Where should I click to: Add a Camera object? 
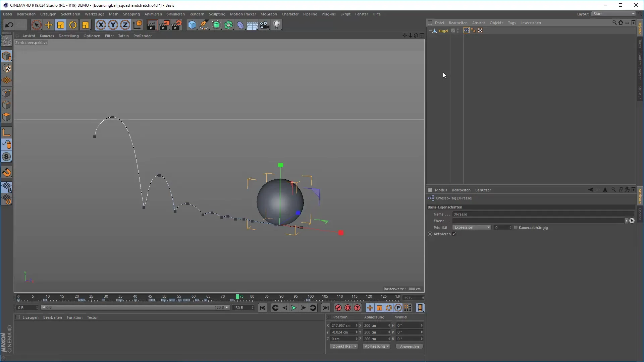(x=265, y=25)
